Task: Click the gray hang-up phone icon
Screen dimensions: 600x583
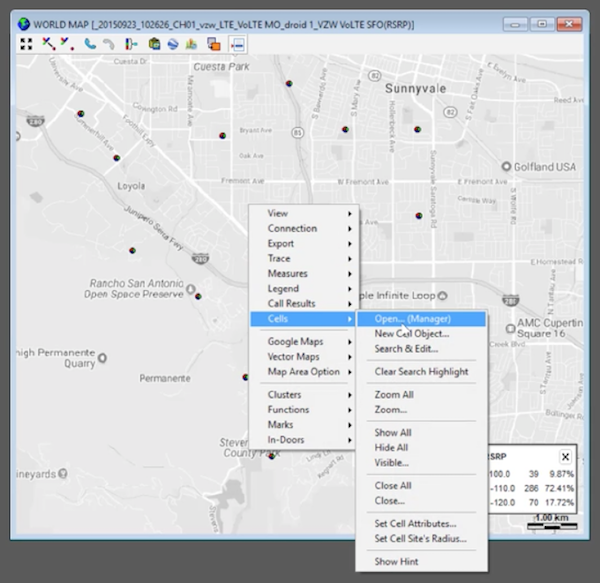Action: click(x=109, y=43)
